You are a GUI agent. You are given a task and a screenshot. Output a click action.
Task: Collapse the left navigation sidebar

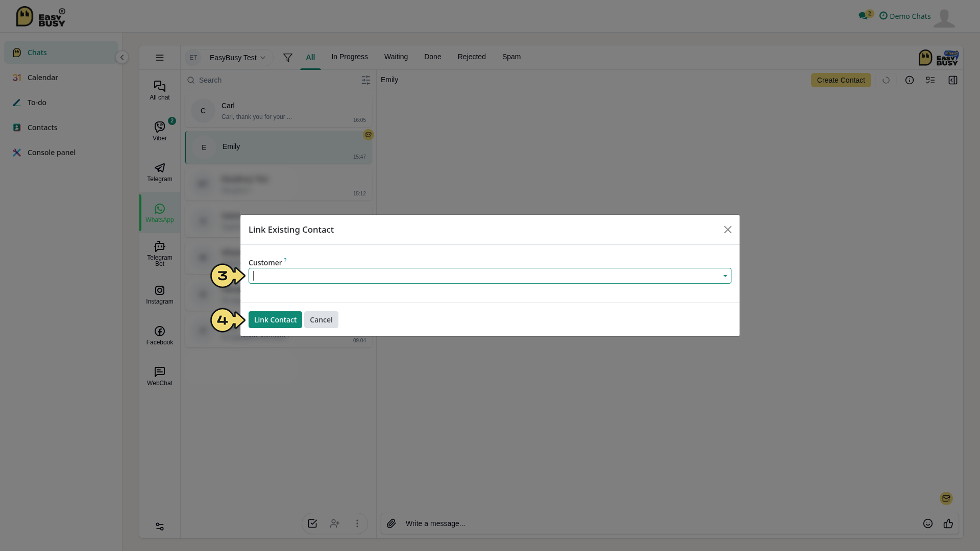[x=122, y=57]
